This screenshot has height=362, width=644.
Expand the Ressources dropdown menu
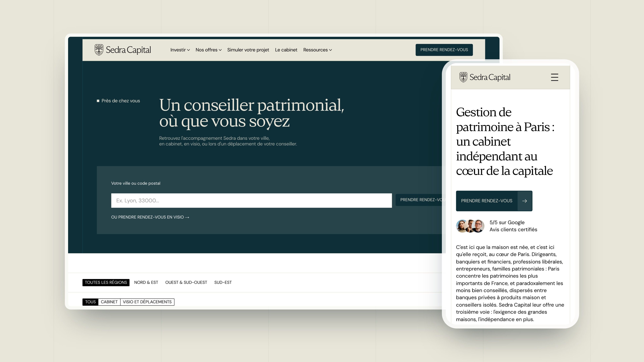pos(317,50)
